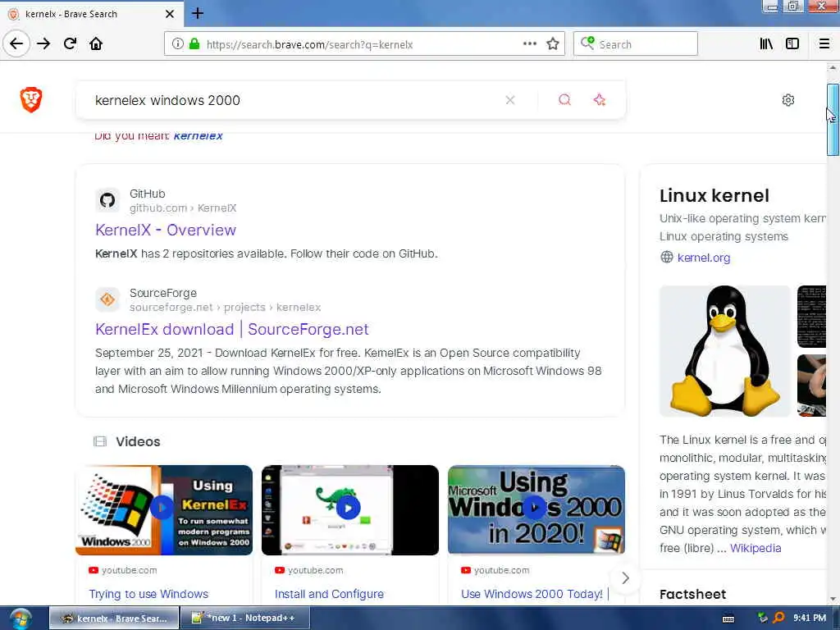
Task: Click the green padlock security icon
Action: click(194, 44)
